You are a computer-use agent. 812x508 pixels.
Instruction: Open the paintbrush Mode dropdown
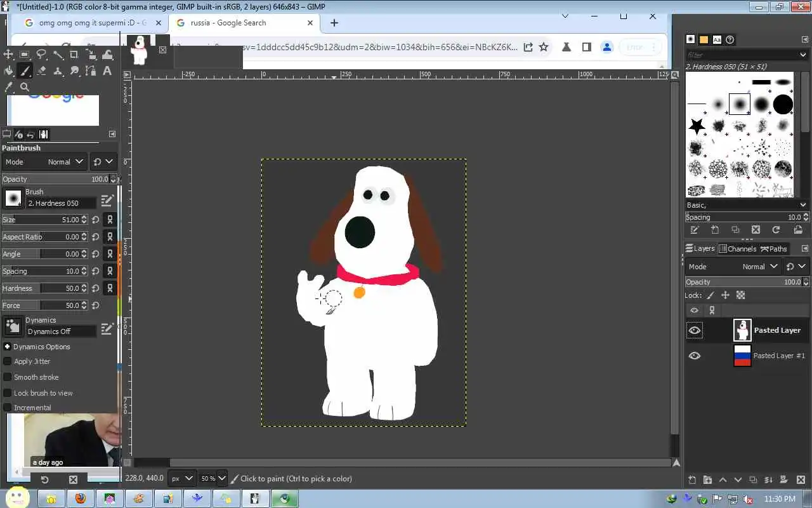click(x=44, y=162)
